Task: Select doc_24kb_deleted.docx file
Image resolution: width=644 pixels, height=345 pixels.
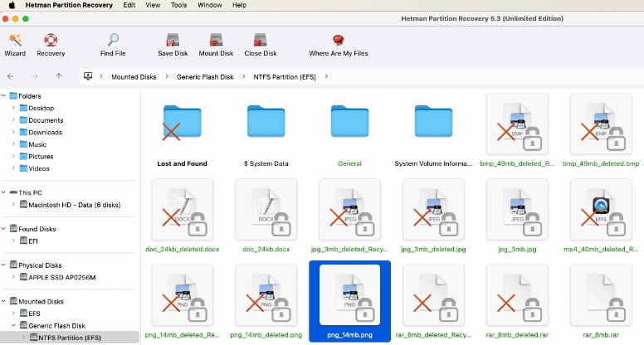Action: pyautogui.click(x=182, y=216)
